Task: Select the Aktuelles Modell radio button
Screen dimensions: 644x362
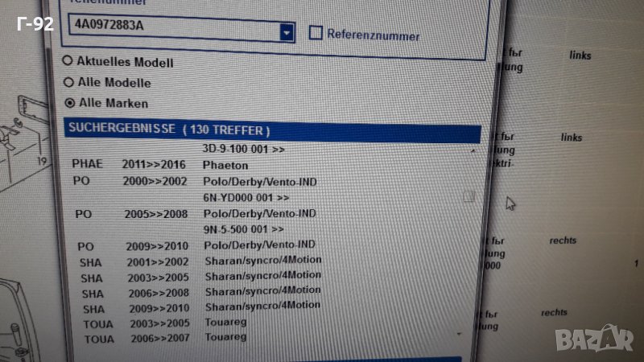Action: coord(68,61)
